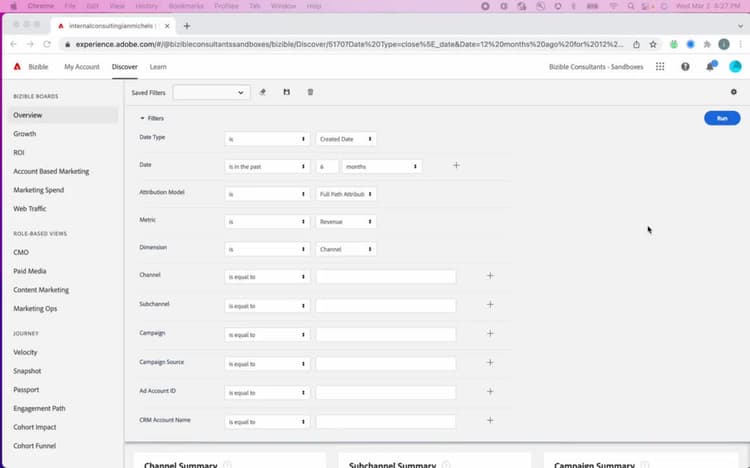750x468 pixels.
Task: Switch to the My Account tab
Action: pos(82,67)
